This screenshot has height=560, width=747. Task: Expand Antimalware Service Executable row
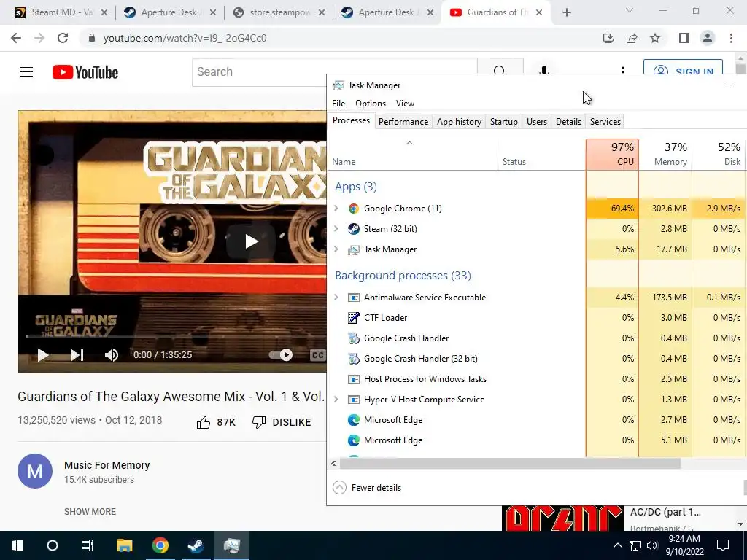(336, 297)
